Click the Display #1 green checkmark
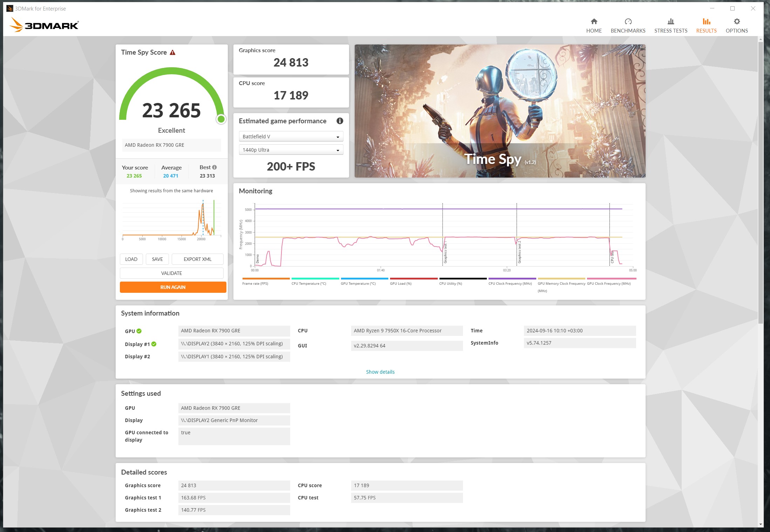Screen dimensions: 770x532 [154, 344]
